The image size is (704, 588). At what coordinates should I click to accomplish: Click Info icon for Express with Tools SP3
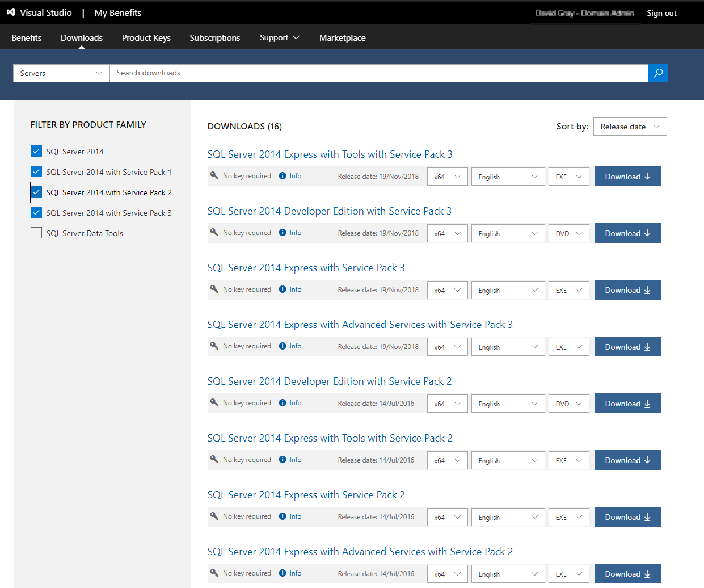[283, 176]
